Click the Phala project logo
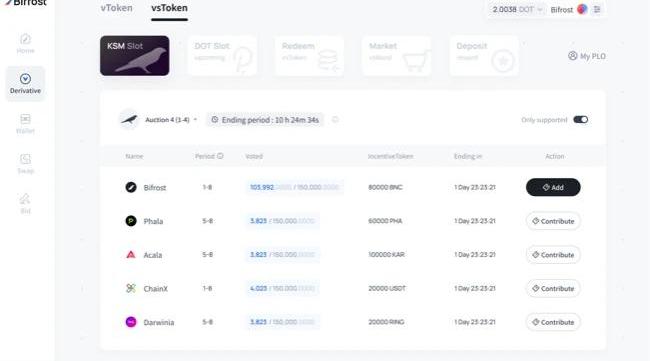Image resolution: width=650 pixels, height=361 pixels. [x=131, y=221]
